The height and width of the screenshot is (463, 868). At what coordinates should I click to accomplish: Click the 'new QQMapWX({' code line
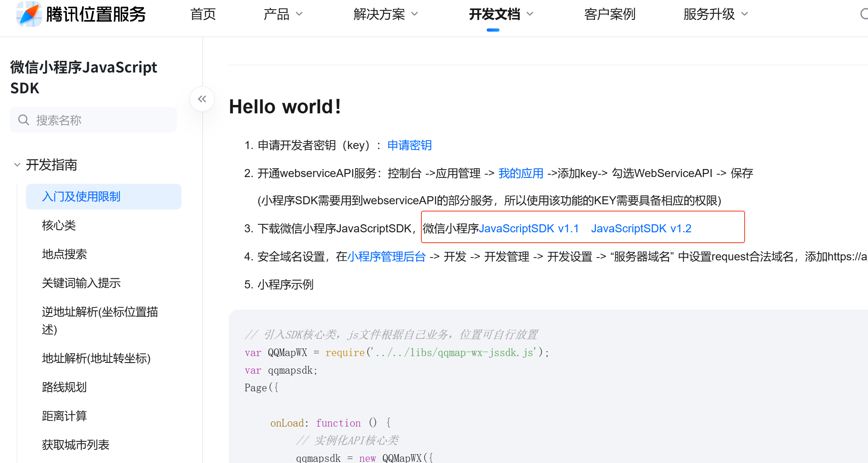[x=365, y=458]
